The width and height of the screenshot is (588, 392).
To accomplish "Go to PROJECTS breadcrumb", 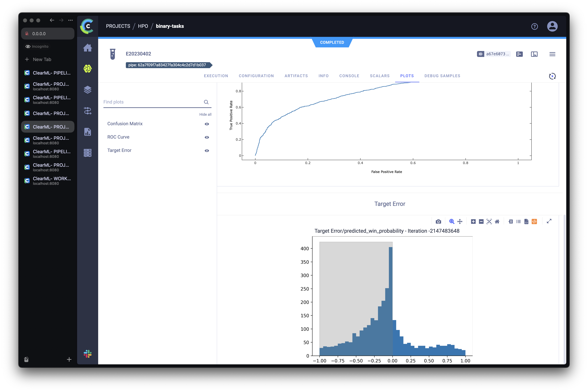I will (x=118, y=26).
